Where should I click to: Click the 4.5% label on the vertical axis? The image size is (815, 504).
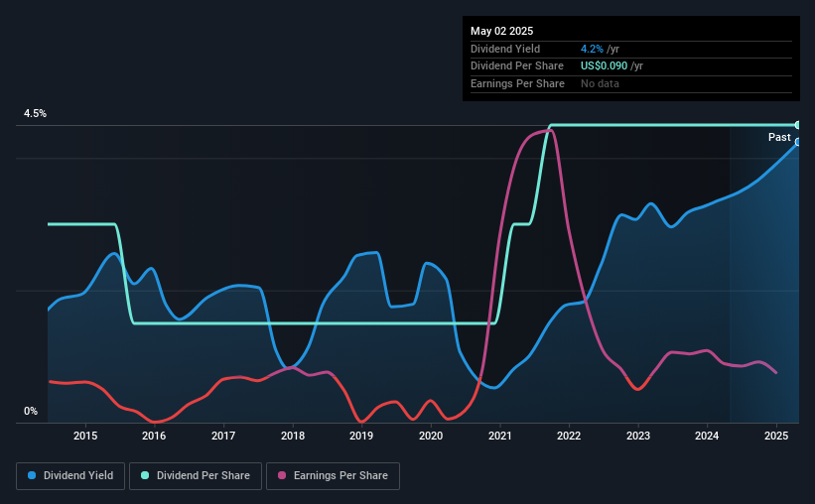point(36,114)
